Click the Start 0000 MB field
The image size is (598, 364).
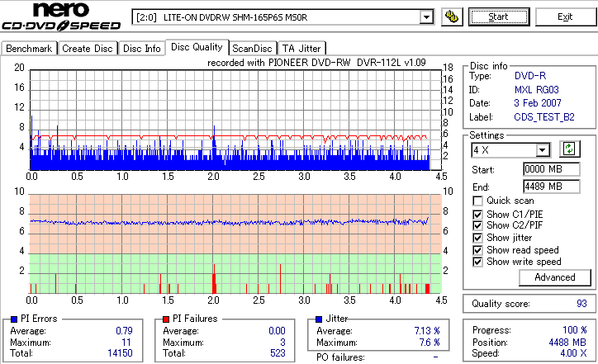[x=552, y=169]
